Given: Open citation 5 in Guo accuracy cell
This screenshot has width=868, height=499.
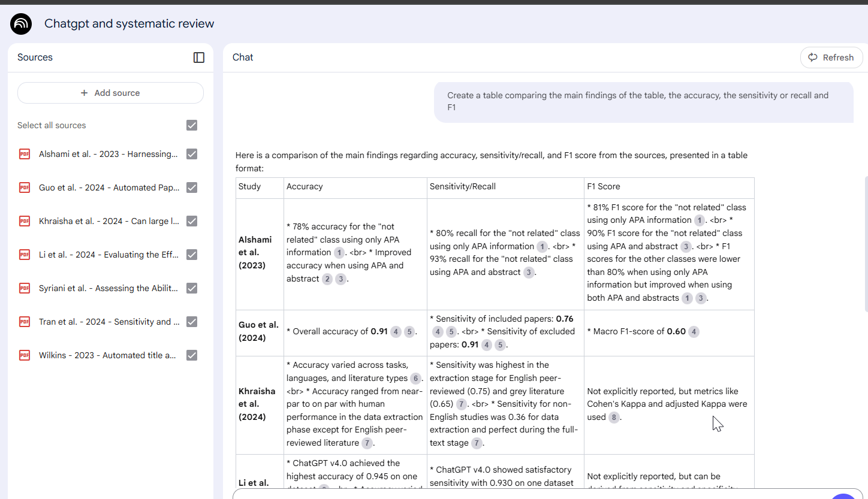Looking at the screenshot, I should tap(409, 331).
